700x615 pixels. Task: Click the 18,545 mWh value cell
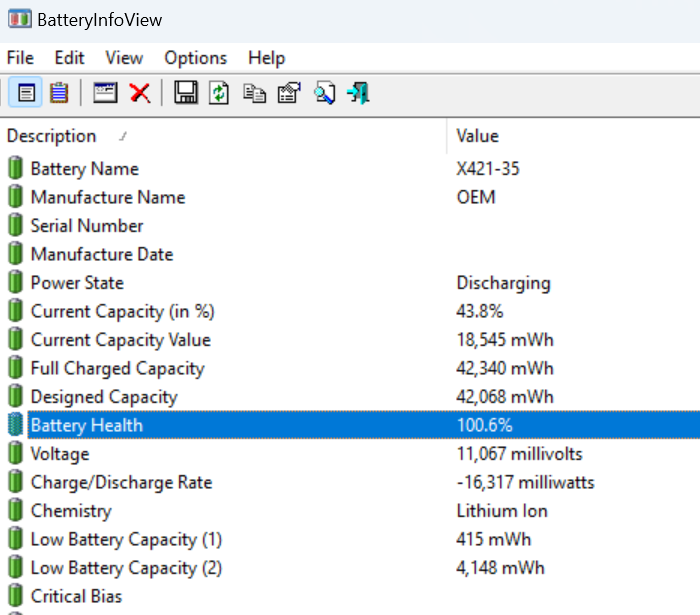click(505, 340)
